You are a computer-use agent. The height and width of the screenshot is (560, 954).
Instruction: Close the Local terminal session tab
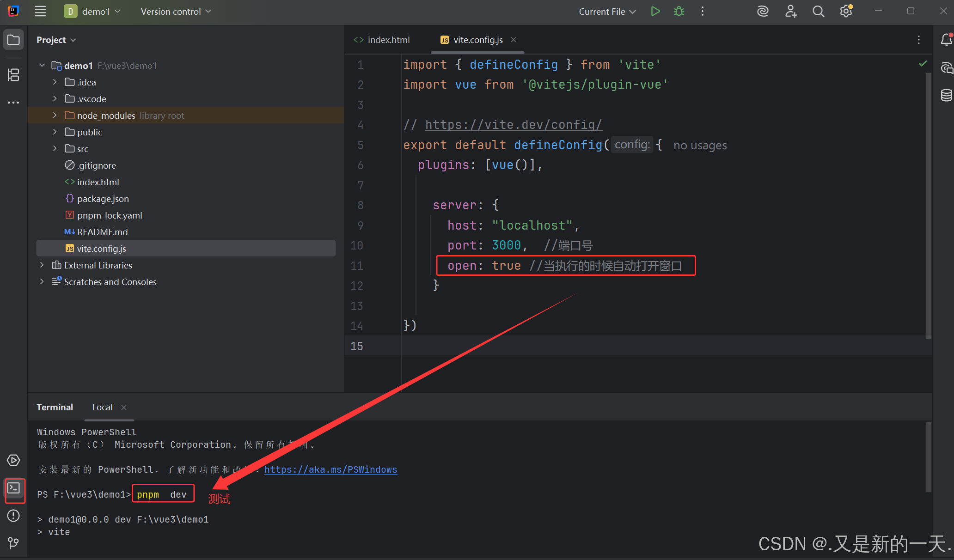coord(124,407)
